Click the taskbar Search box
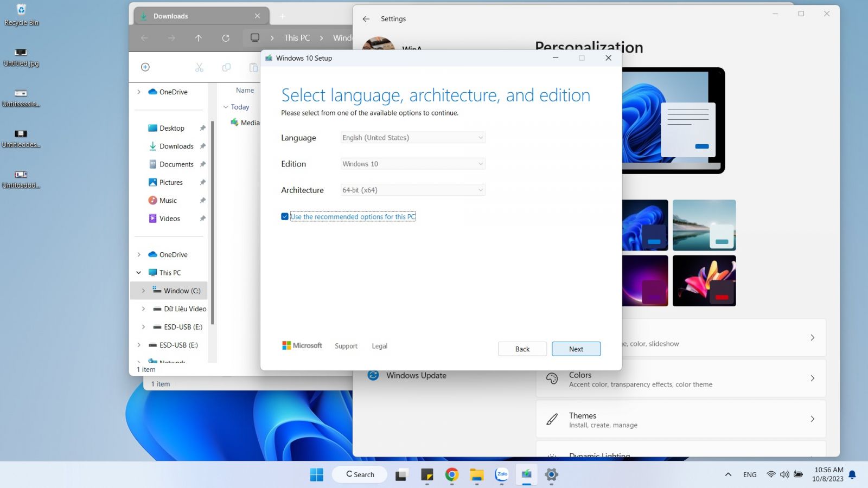Image resolution: width=868 pixels, height=488 pixels. click(360, 474)
